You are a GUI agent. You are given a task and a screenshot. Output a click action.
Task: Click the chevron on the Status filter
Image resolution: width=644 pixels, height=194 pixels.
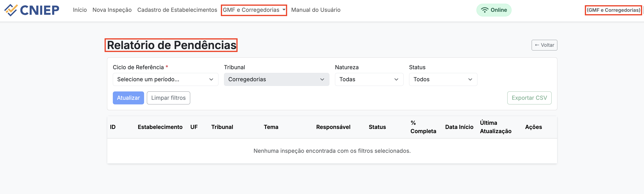[x=470, y=79]
